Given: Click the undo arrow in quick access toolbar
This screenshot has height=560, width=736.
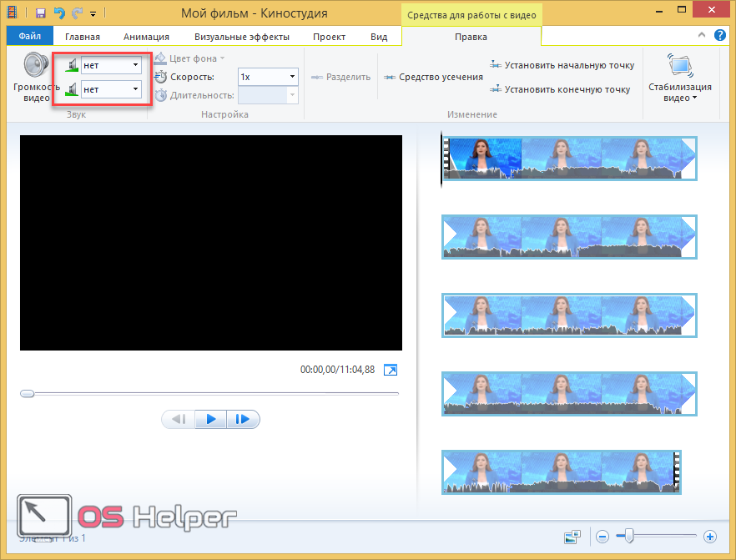Looking at the screenshot, I should point(59,13).
